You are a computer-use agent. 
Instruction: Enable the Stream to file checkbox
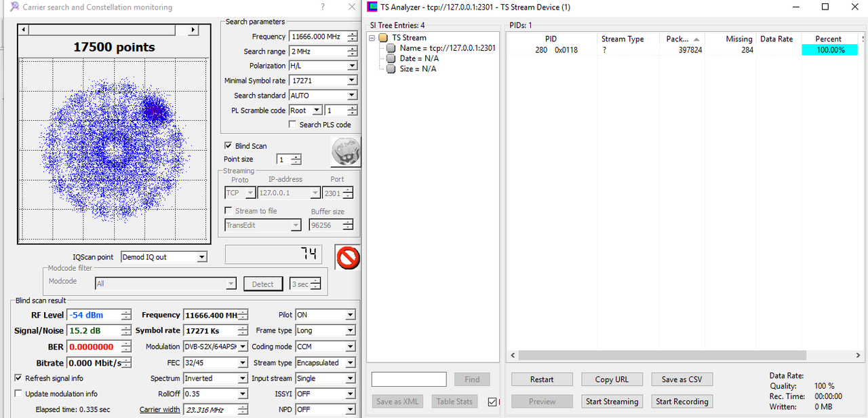pyautogui.click(x=229, y=211)
